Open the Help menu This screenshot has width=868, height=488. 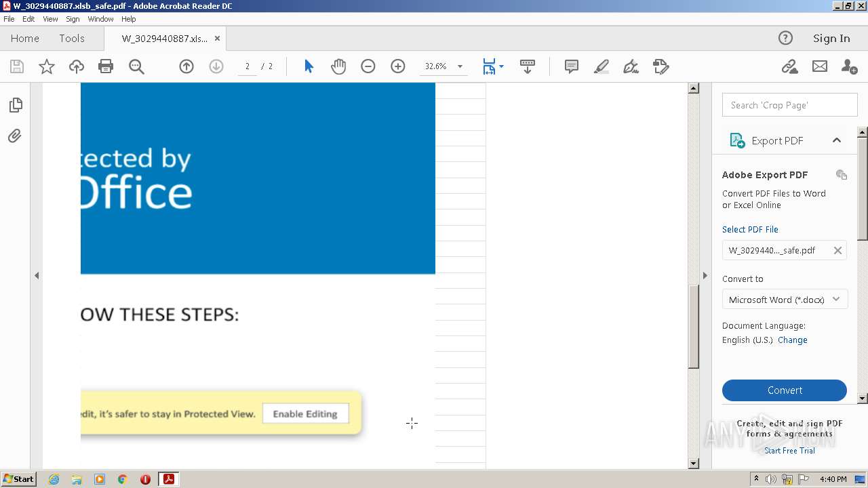click(x=129, y=19)
